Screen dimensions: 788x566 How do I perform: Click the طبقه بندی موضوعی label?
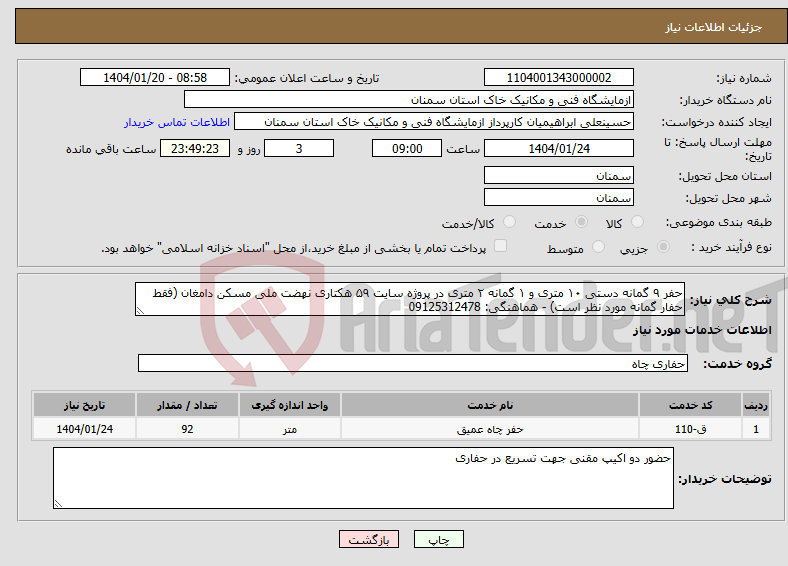(719, 222)
